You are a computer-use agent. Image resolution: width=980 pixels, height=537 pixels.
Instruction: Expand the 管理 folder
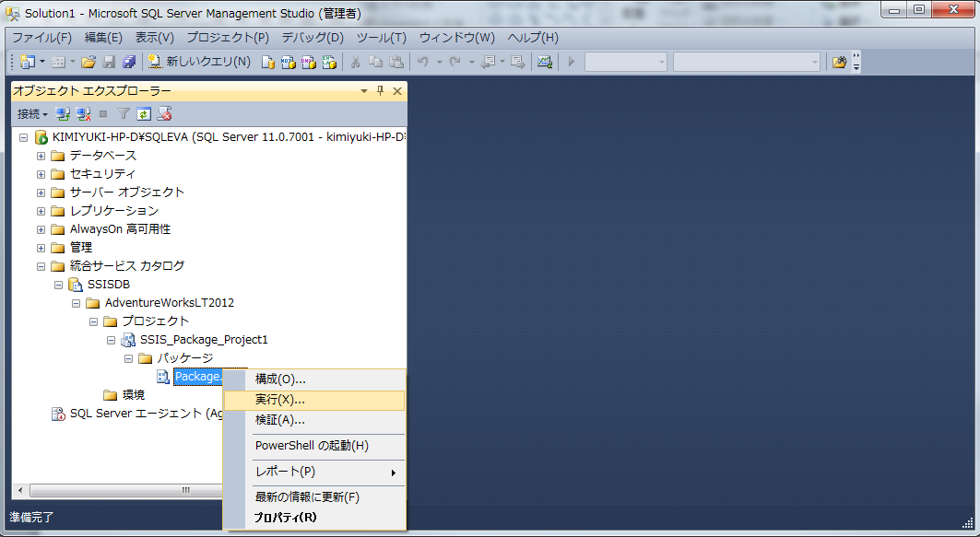pos(41,248)
